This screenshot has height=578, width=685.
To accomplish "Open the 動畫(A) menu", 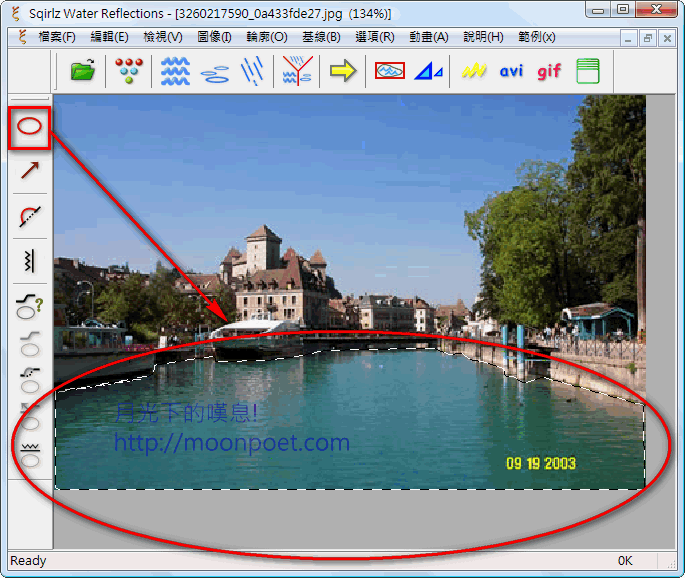I will (428, 37).
